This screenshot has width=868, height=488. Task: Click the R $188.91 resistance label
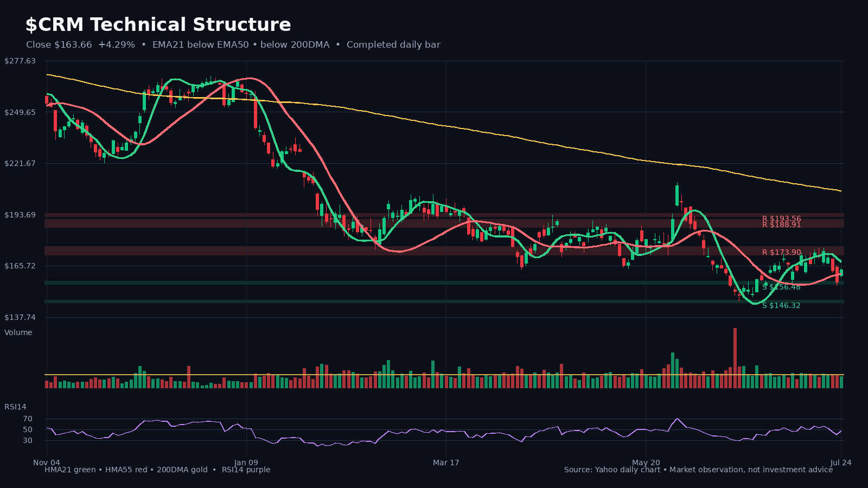(781, 225)
